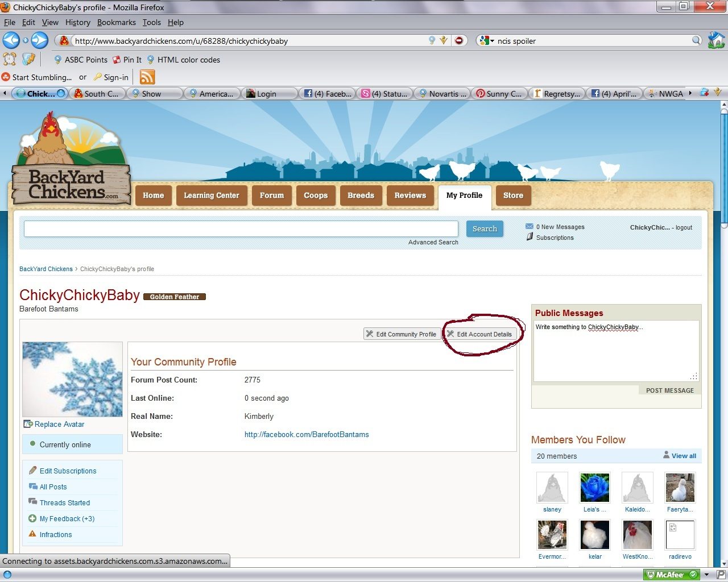Switch to the Pinterest Sunny C... tab
The height and width of the screenshot is (582, 728).
[499, 94]
